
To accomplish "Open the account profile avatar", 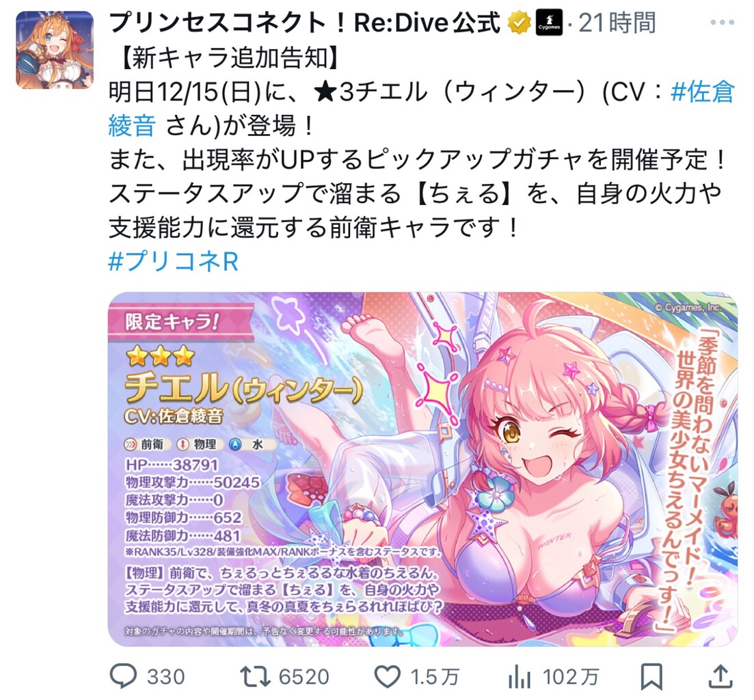I will coord(54,50).
